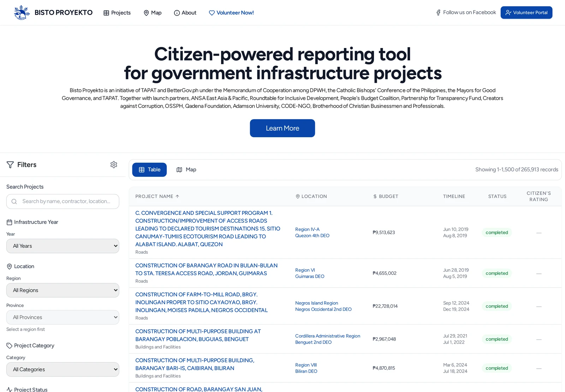This screenshot has height=392, width=565.
Task: Click the Learn More button
Action: click(x=282, y=128)
